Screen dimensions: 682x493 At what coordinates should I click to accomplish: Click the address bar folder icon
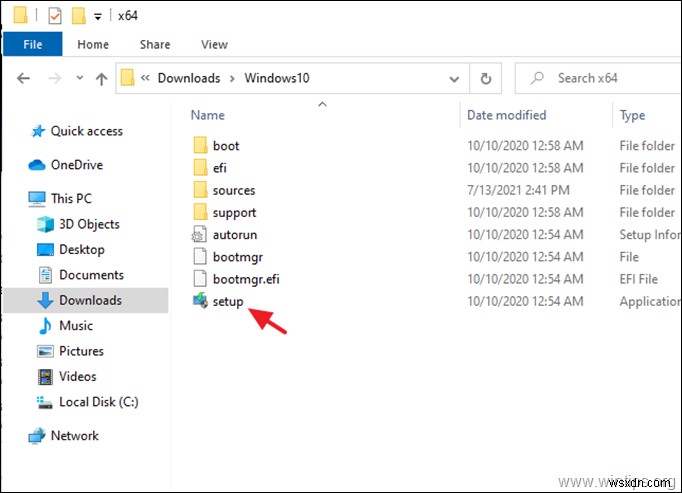pos(127,78)
